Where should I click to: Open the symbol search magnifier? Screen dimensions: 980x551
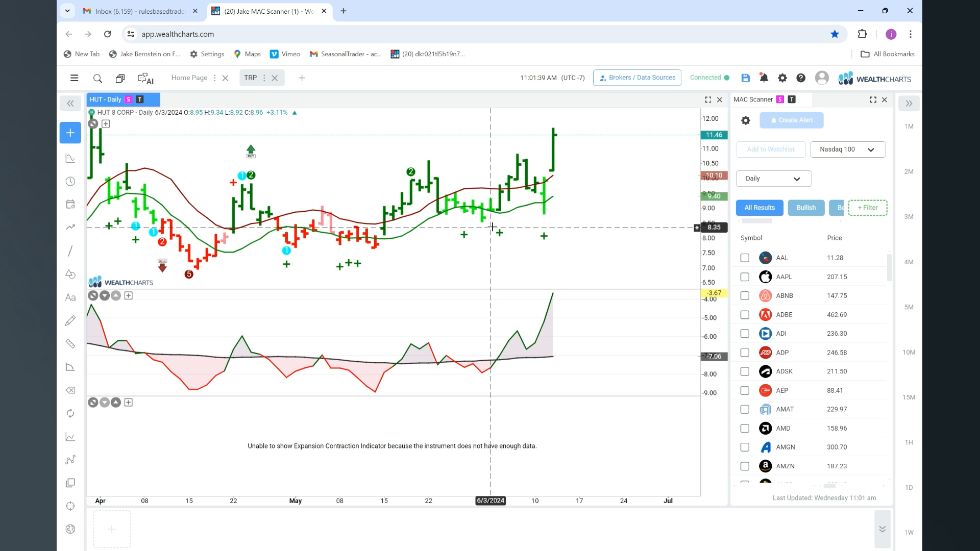(97, 79)
